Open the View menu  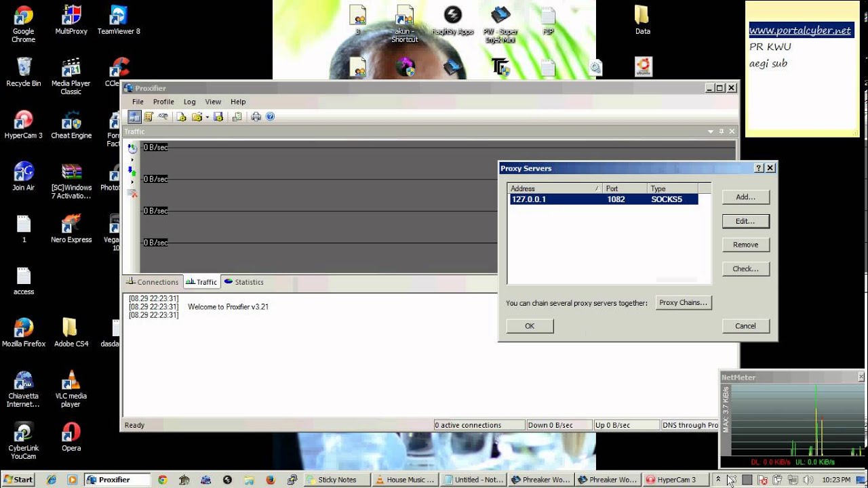click(213, 102)
